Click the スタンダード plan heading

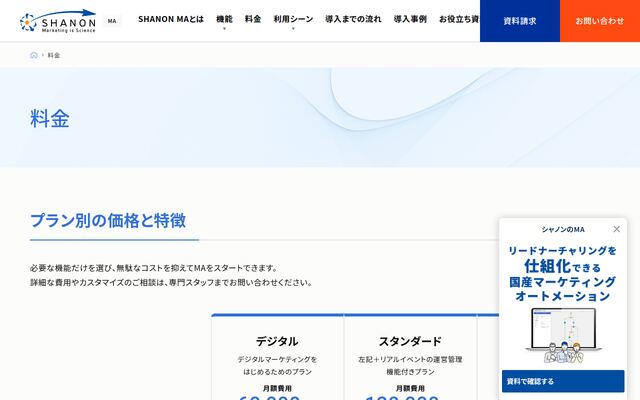pyautogui.click(x=410, y=341)
